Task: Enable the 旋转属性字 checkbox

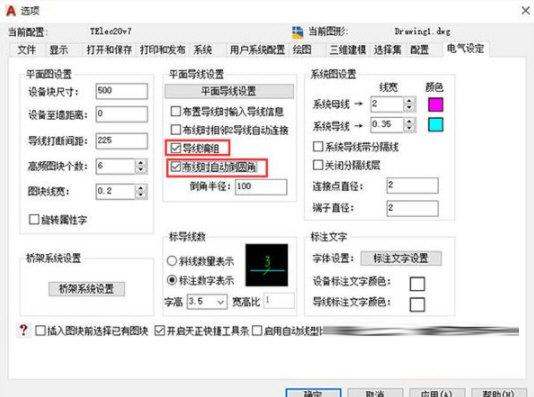Action: click(x=34, y=219)
